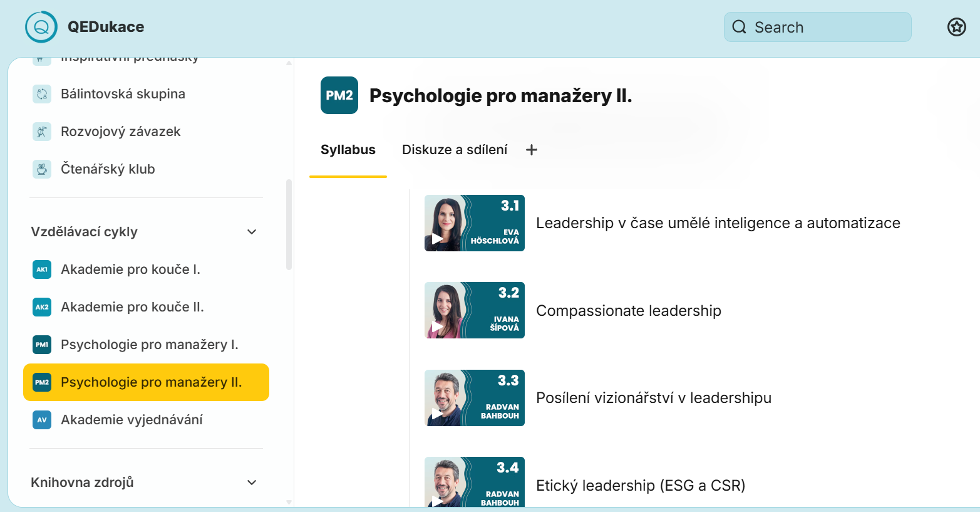Viewport: 980px width, 512px height.
Task: Click inside the Search field
Action: 817,27
